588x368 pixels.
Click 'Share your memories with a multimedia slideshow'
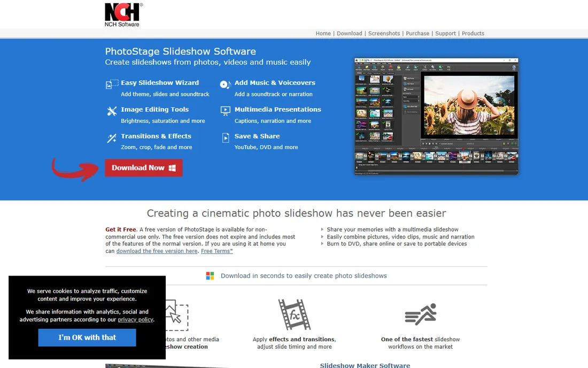coord(392,229)
